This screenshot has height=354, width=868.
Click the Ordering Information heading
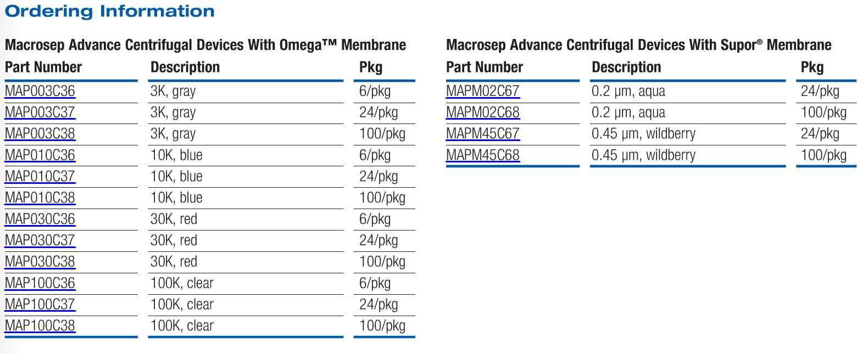point(110,11)
